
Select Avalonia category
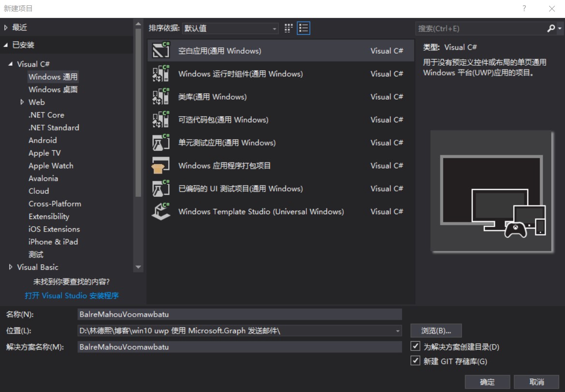tap(43, 178)
